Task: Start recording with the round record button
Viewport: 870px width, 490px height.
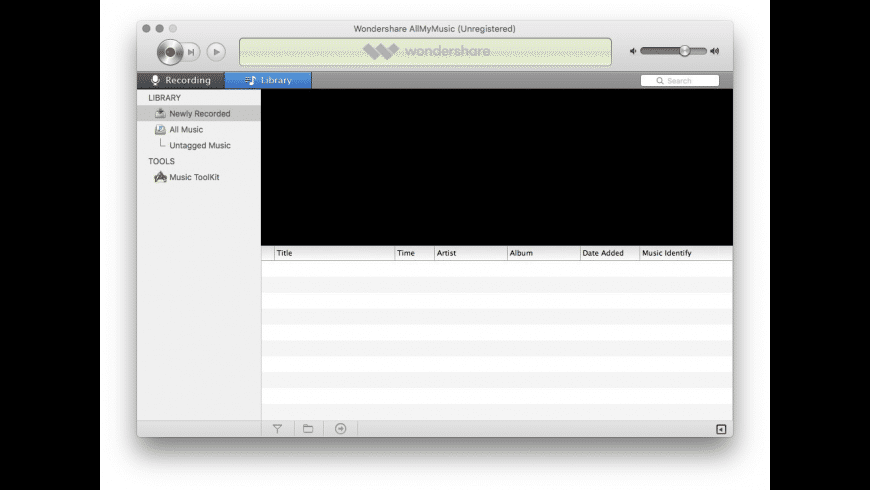Action: (170, 52)
